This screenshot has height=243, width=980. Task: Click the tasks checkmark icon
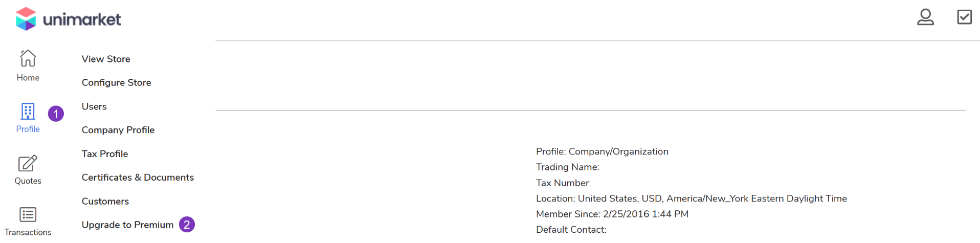pyautogui.click(x=964, y=17)
